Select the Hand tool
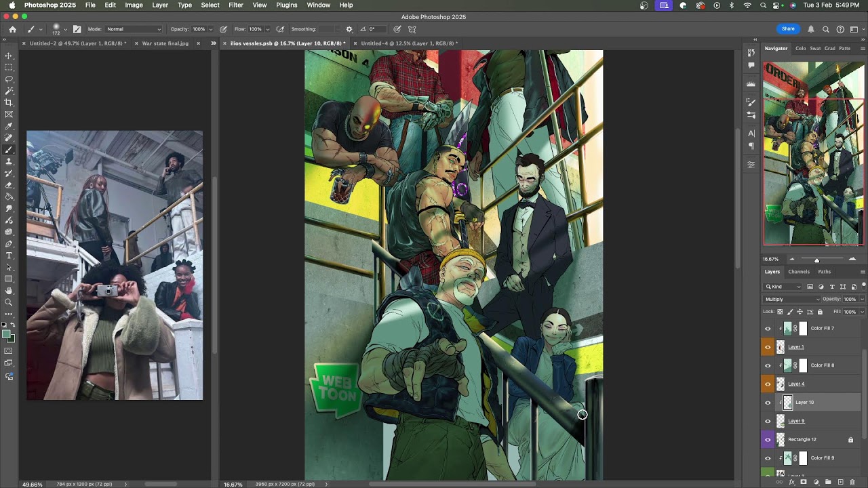Image resolution: width=868 pixels, height=488 pixels. click(x=9, y=291)
